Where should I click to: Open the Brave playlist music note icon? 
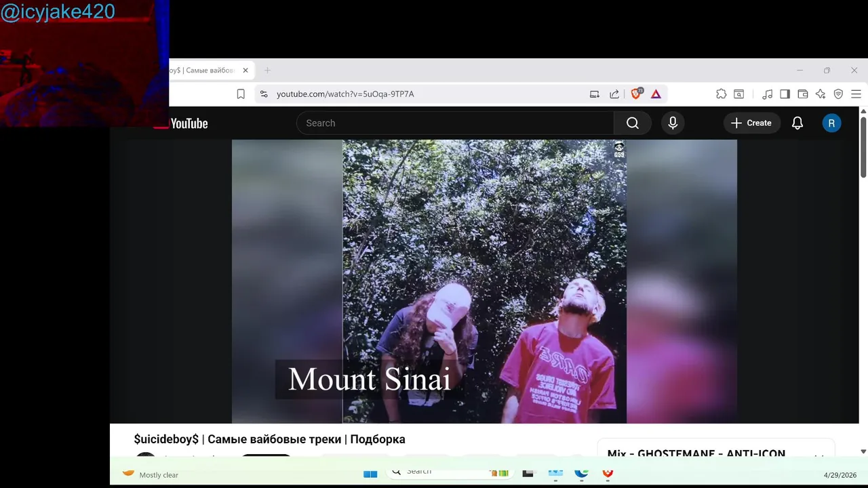767,94
